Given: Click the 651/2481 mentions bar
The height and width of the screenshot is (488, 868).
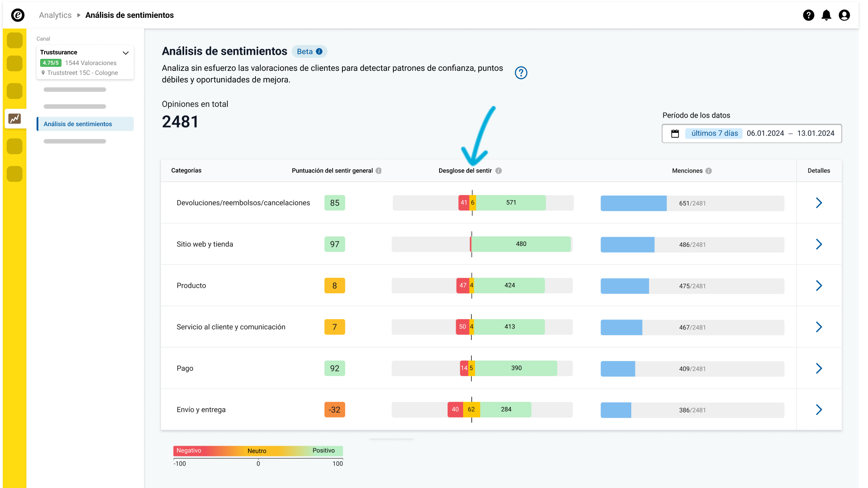Looking at the screenshot, I should click(x=692, y=203).
